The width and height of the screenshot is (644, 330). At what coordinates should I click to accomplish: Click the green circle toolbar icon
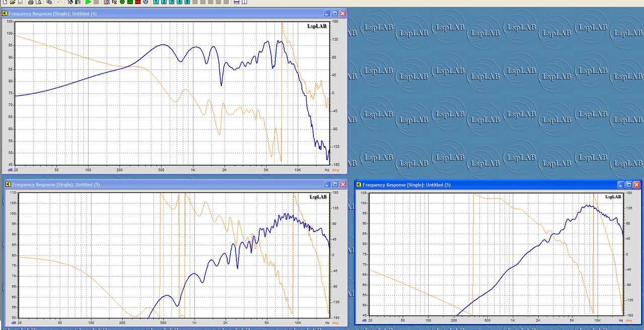(122, 2)
